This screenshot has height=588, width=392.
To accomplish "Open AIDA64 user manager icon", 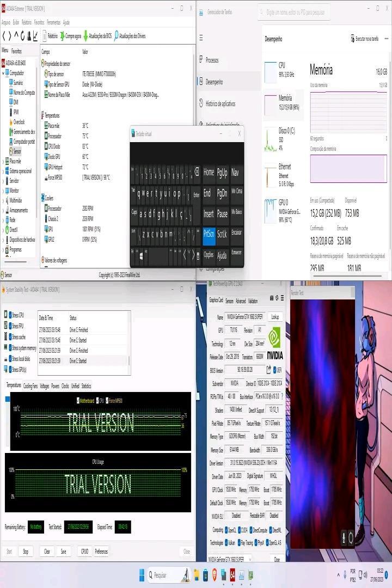I will pyautogui.click(x=29, y=36).
